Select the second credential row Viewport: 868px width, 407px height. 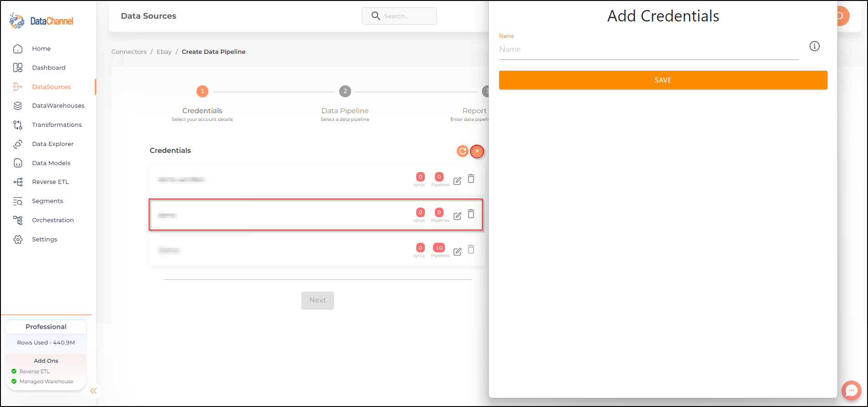[315, 214]
